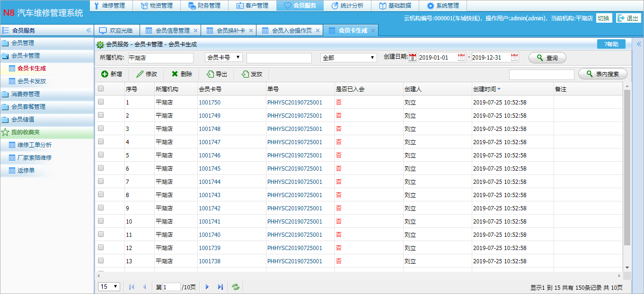This screenshot has width=644, height=294.
Task: Check the row with card number 1001745
Action: click(101, 168)
